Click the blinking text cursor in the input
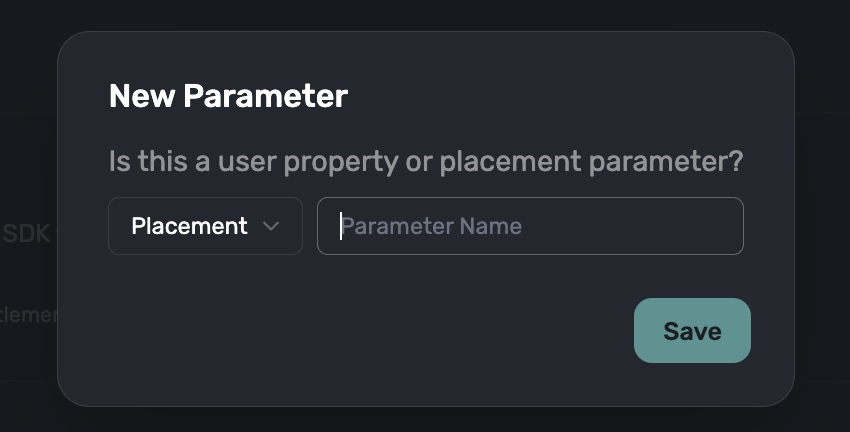Screen dimensions: 850x432 click(x=341, y=226)
